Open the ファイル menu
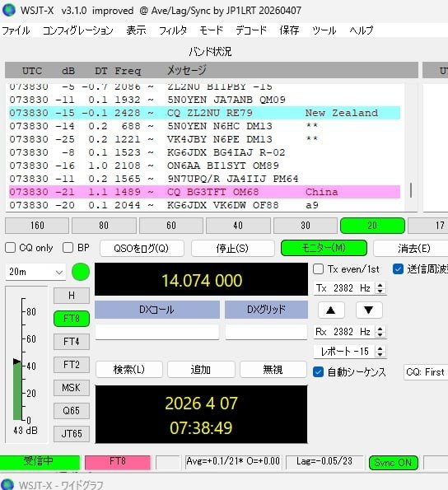 (16, 30)
